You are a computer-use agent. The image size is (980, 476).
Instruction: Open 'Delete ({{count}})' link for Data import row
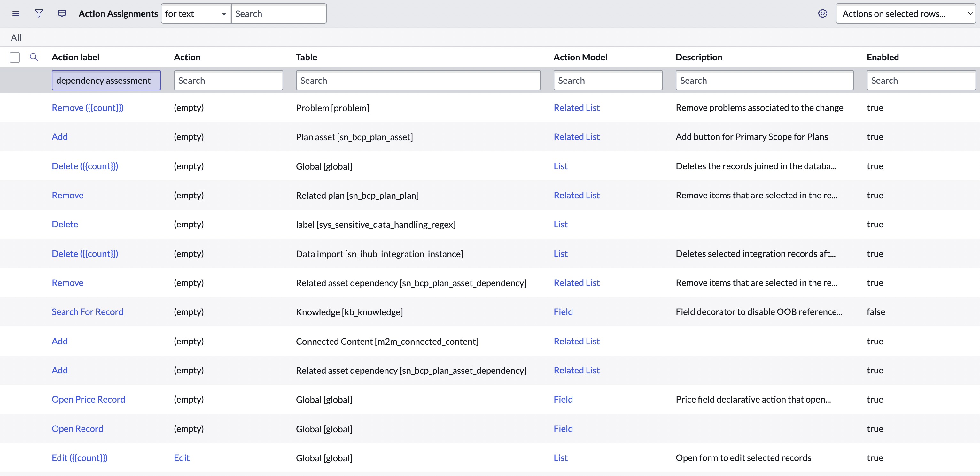85,254
